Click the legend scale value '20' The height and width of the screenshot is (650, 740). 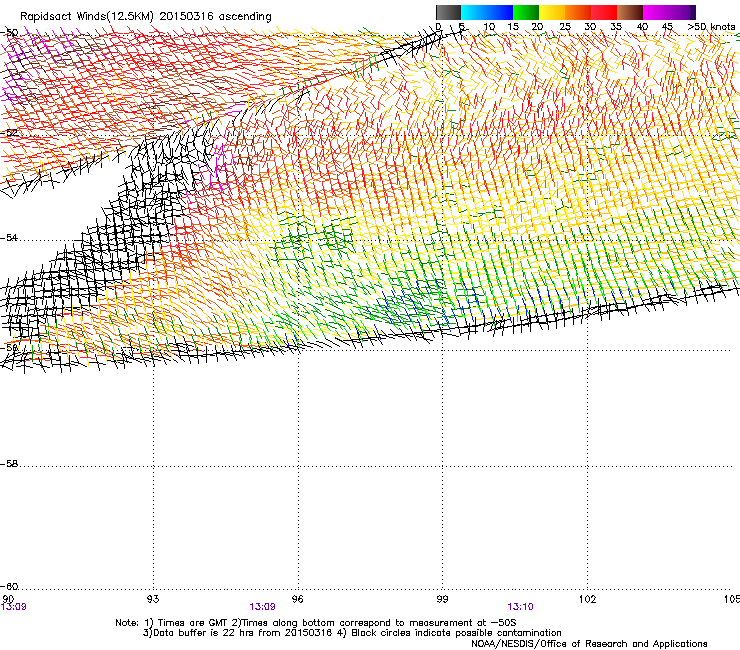click(x=537, y=27)
